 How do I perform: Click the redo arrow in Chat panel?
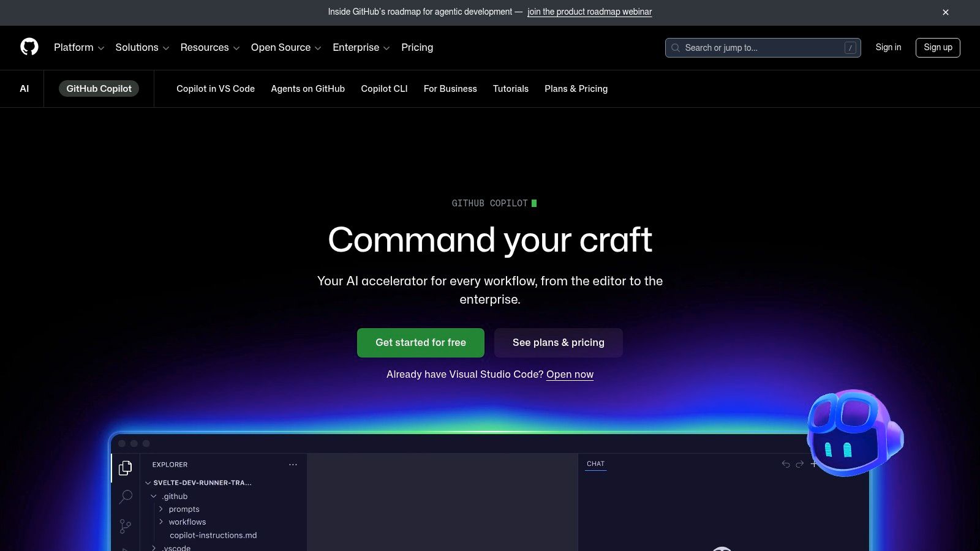(x=799, y=464)
